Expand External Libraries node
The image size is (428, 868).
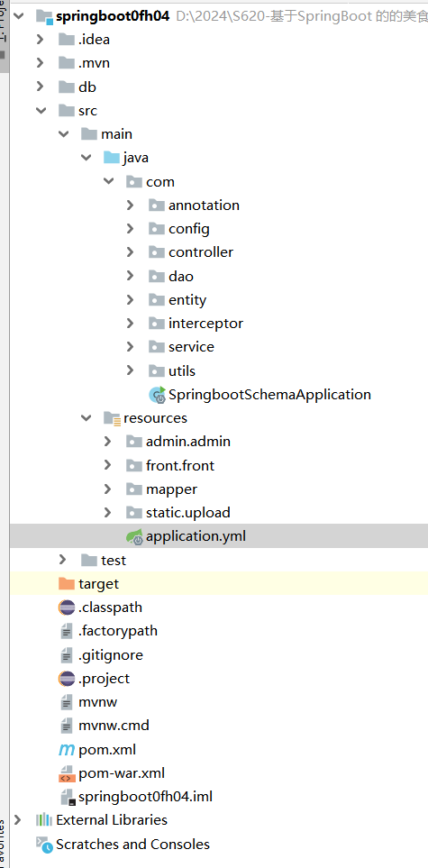coord(18,820)
